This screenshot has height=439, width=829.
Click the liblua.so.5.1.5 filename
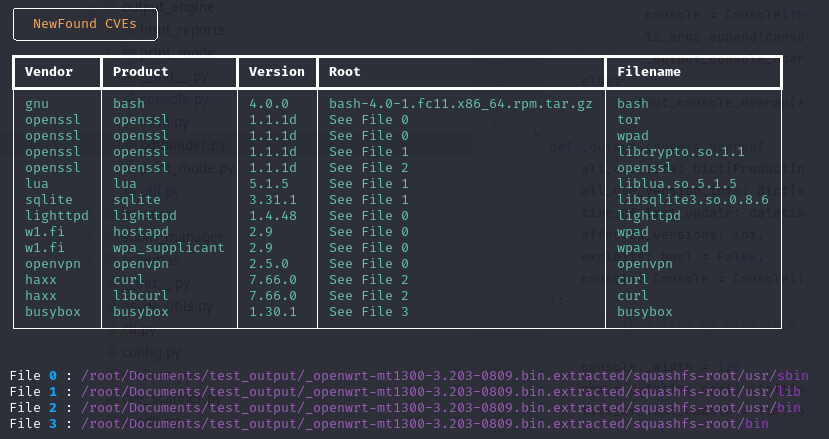pos(677,184)
